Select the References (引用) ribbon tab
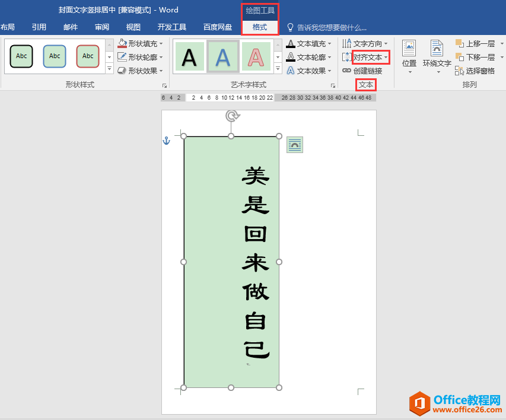This screenshot has width=506, height=420. coord(39,27)
